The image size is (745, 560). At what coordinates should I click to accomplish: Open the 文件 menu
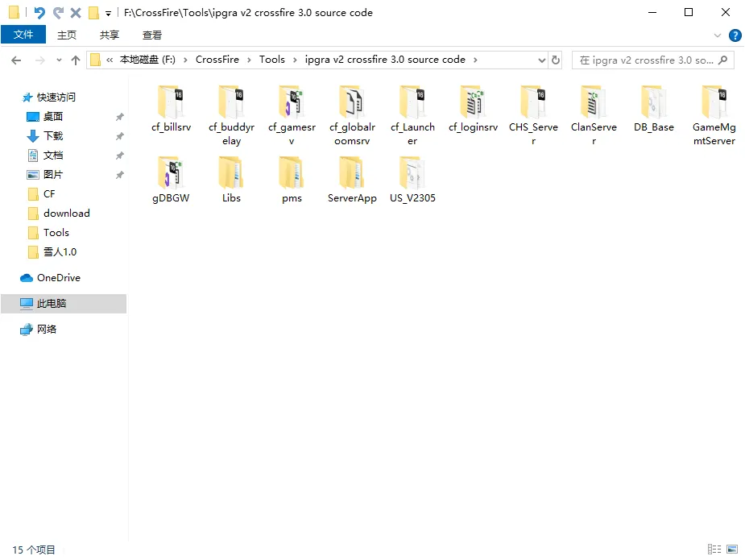pyautogui.click(x=23, y=35)
